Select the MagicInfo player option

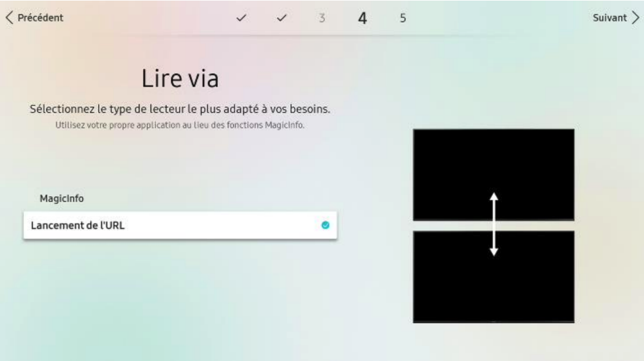pos(62,199)
